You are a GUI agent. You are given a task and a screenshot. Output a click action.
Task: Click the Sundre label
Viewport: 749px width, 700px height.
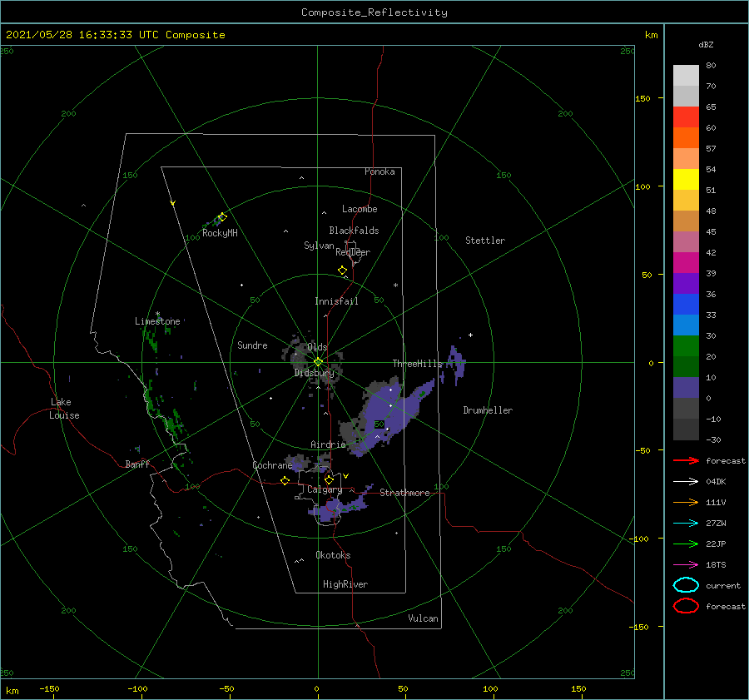point(252,345)
